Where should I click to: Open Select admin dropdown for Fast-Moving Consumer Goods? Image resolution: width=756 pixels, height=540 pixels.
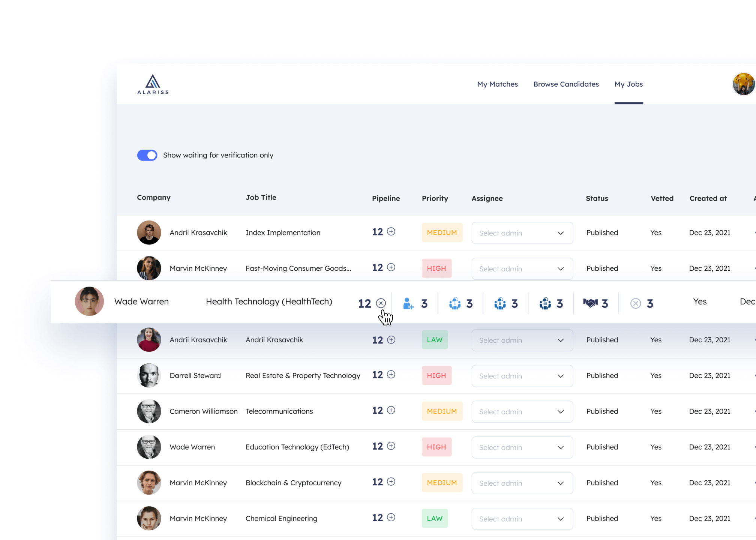(x=522, y=268)
